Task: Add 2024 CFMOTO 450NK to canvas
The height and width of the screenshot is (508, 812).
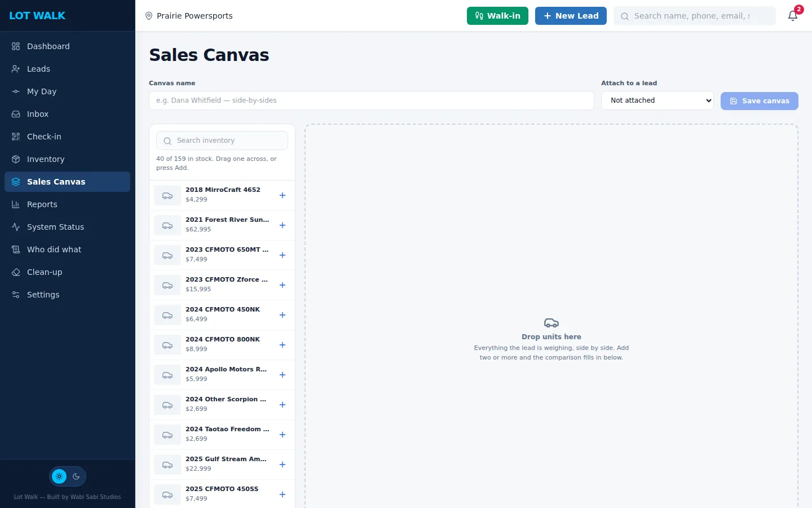Action: point(283,315)
